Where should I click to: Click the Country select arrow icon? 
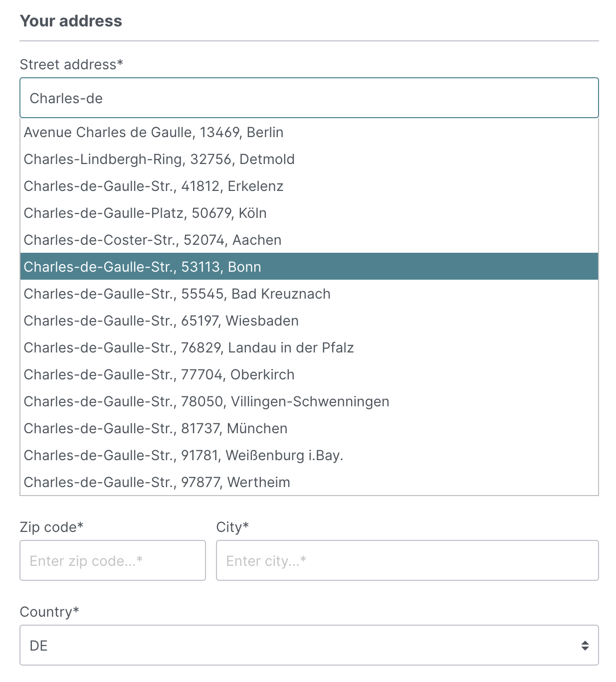point(585,646)
